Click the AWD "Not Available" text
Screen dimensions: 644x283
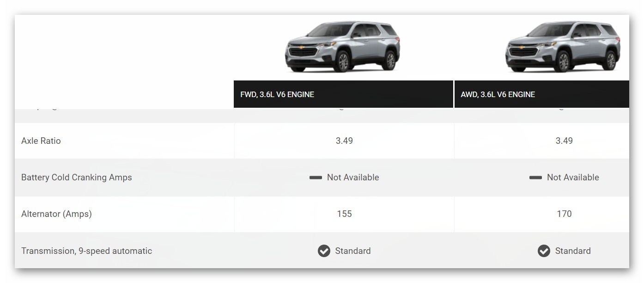point(573,178)
